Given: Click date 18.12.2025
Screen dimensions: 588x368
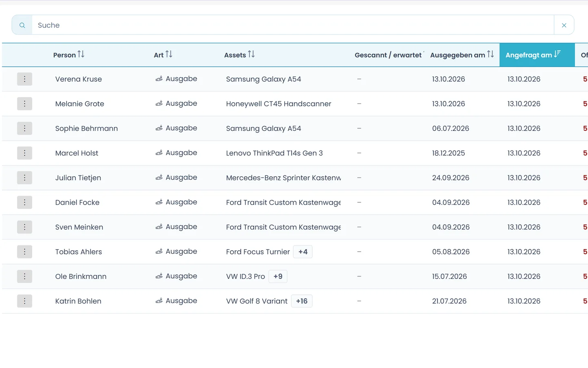Looking at the screenshot, I should (x=448, y=153).
